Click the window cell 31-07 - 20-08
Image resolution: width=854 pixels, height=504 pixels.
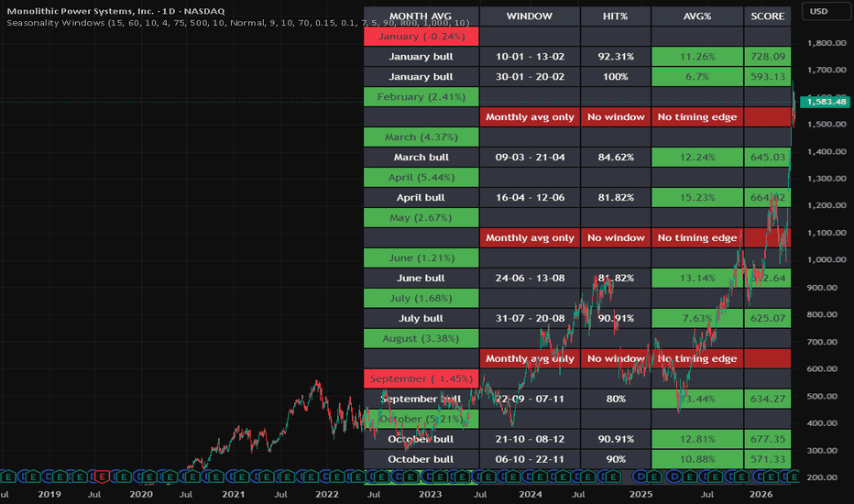tap(530, 319)
